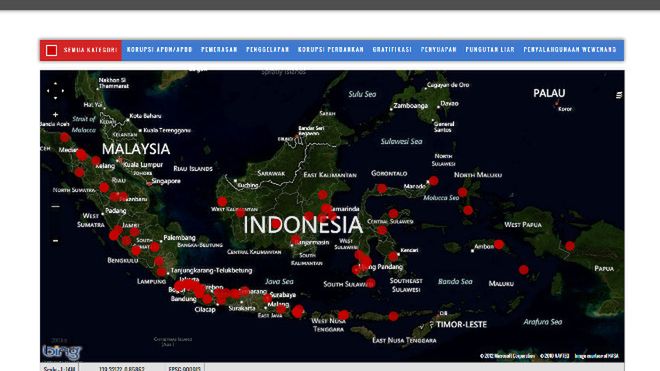Open the Korupsi APBN/APBD category
The image size is (660, 371).
coord(160,50)
